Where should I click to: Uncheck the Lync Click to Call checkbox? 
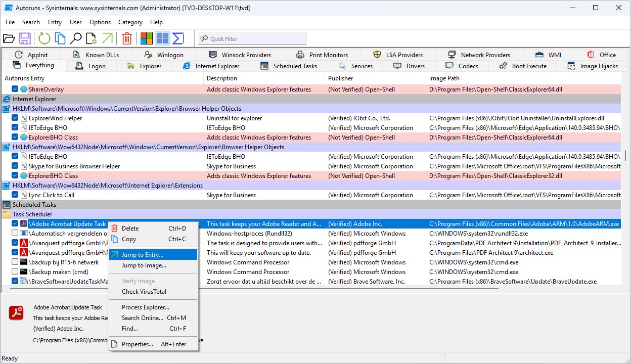tap(15, 195)
